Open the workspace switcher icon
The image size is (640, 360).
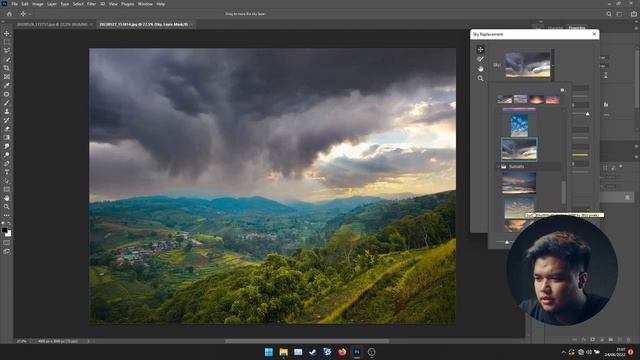click(x=620, y=14)
